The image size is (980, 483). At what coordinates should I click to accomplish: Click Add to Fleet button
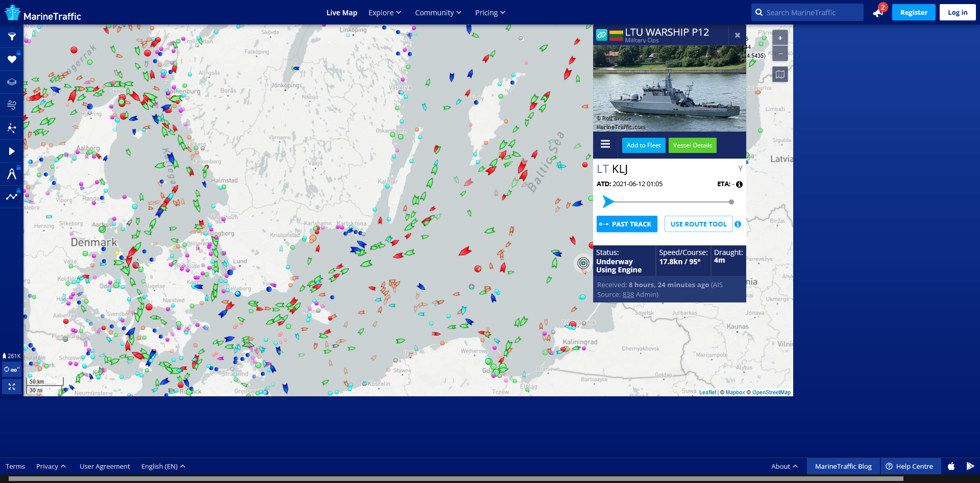pyautogui.click(x=644, y=145)
